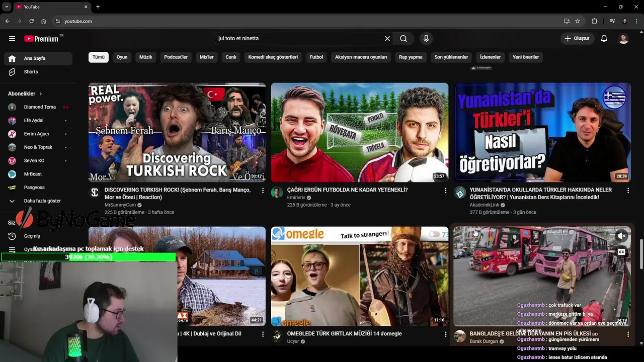Select the Rap yapma chip

411,57
